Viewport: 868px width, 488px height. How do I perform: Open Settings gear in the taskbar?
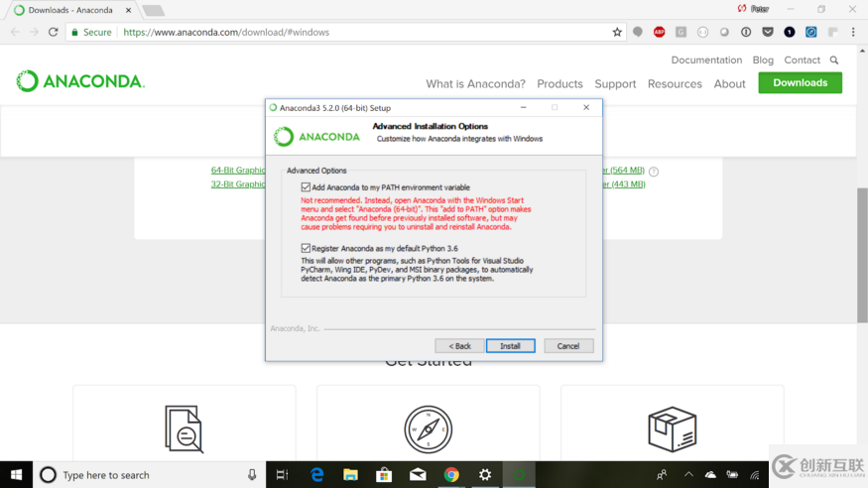pyautogui.click(x=485, y=475)
